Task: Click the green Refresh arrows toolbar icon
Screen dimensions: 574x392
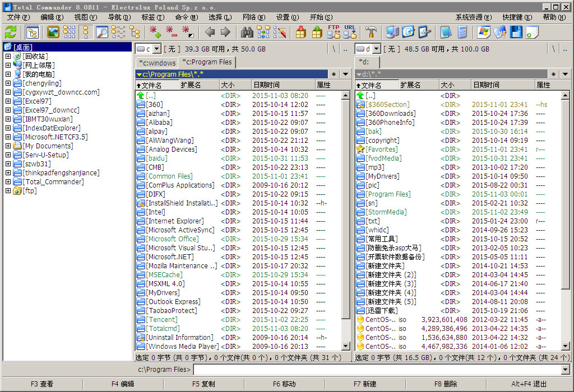Action: (11, 32)
